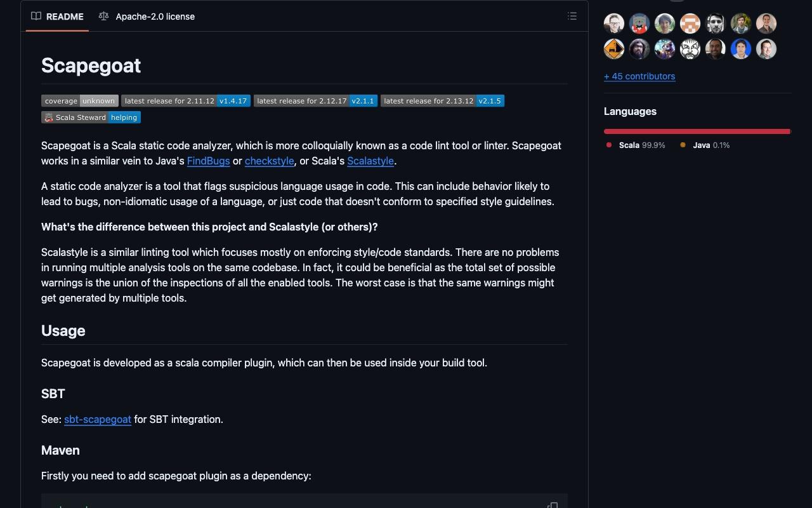Screen dimensions: 812x508
Task: Follow the FindBugs link
Action: click(208, 161)
